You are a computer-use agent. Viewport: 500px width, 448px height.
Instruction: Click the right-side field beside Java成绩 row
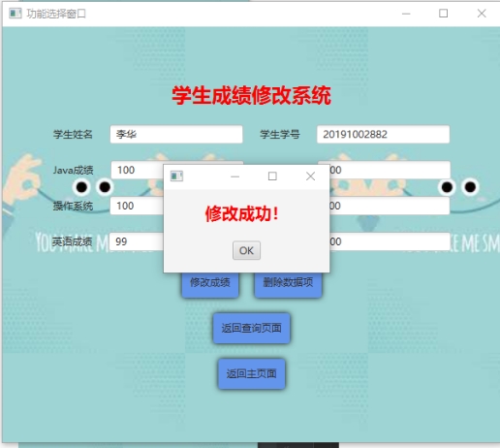(x=391, y=170)
